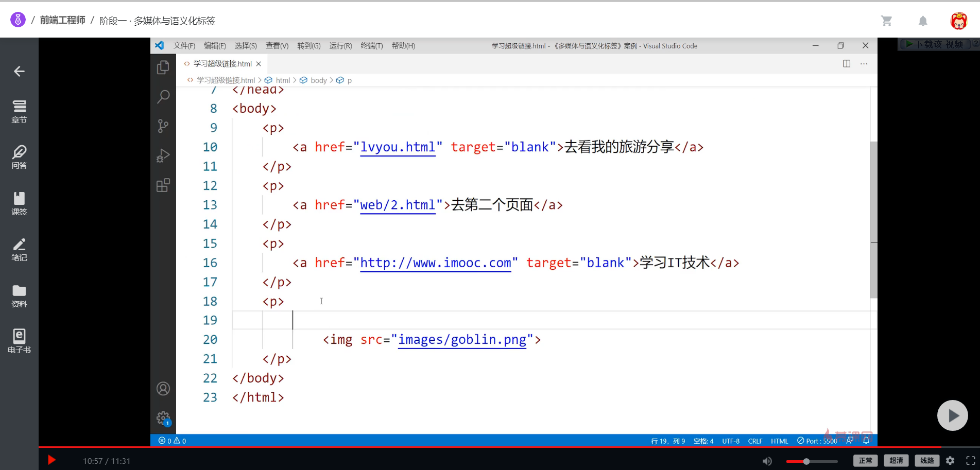Open the 转到(G) menu
This screenshot has width=980, height=470.
[x=309, y=46]
